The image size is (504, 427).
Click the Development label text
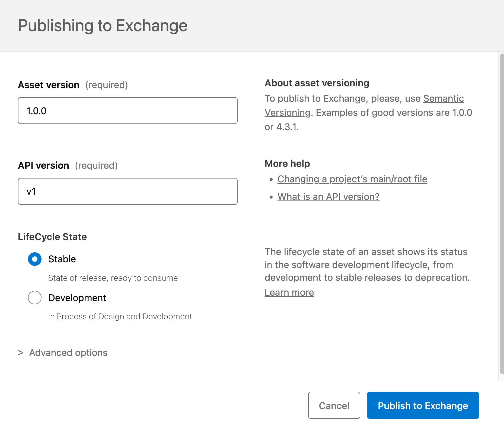tap(77, 298)
